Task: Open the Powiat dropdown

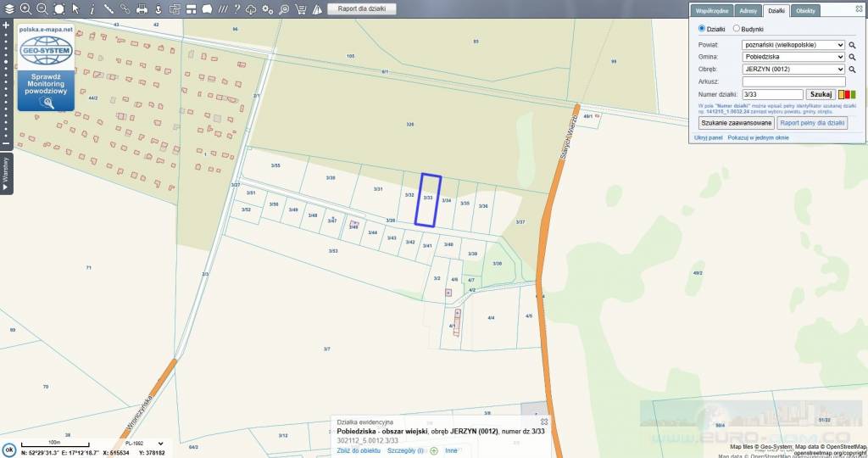Action: [793, 45]
